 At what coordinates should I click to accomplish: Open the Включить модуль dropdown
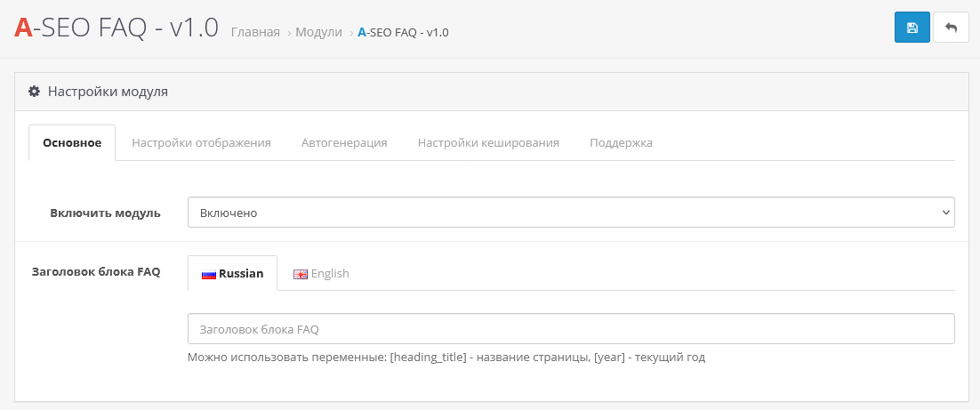click(x=570, y=213)
